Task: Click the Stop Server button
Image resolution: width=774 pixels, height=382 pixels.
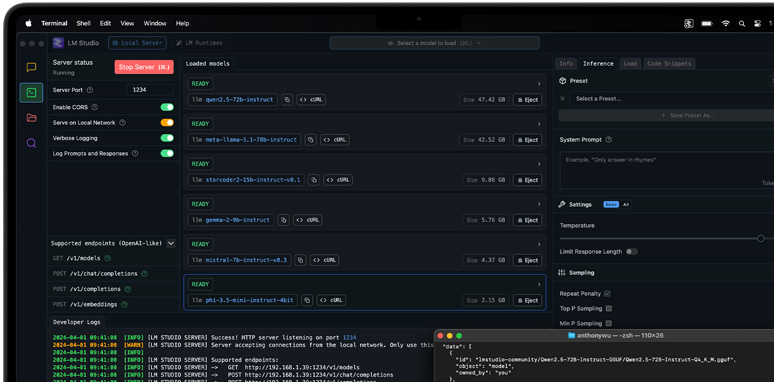Action: click(144, 67)
